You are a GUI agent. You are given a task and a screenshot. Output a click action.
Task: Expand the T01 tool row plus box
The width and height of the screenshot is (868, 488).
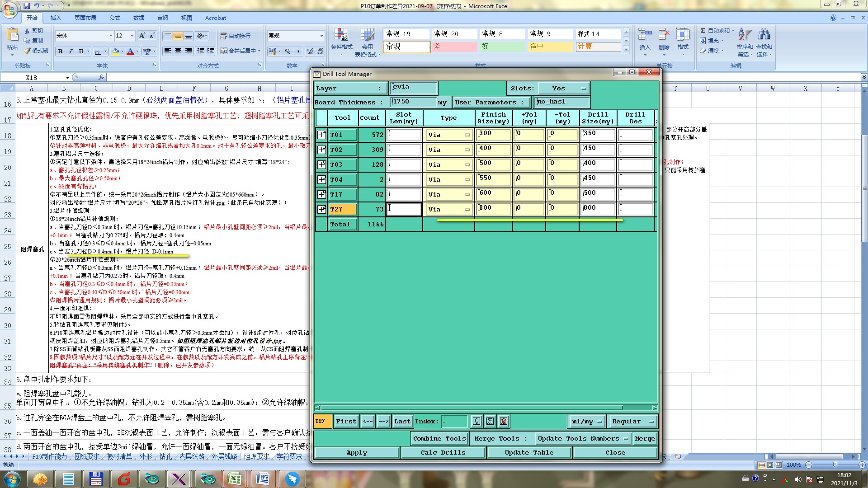tap(321, 135)
